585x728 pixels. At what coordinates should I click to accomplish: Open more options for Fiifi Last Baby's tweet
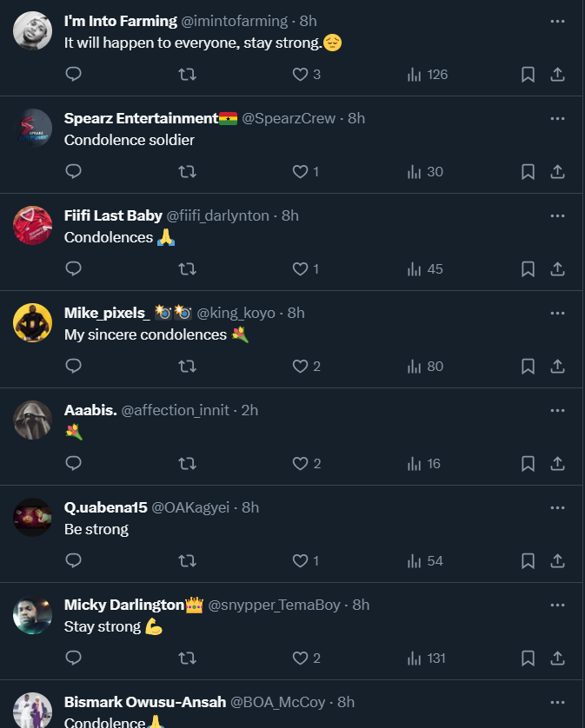click(558, 215)
